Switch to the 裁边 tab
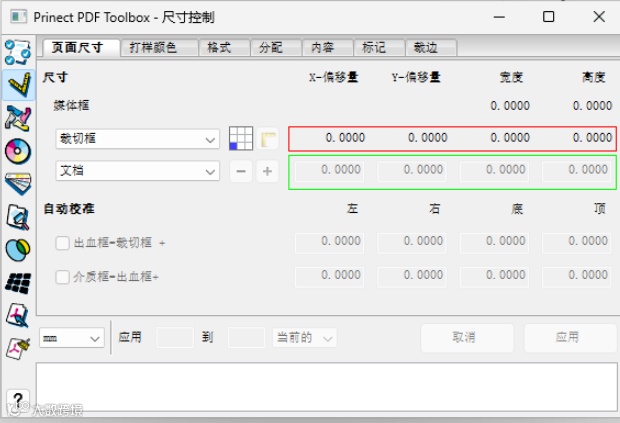The height and width of the screenshot is (423, 620). click(431, 48)
